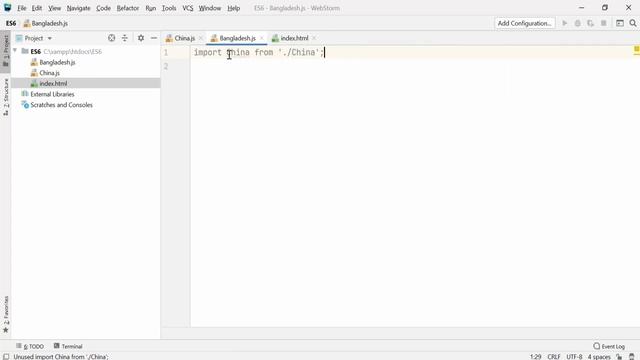Open the Favorites side tool window
The image size is (640, 360).
[x=6, y=314]
